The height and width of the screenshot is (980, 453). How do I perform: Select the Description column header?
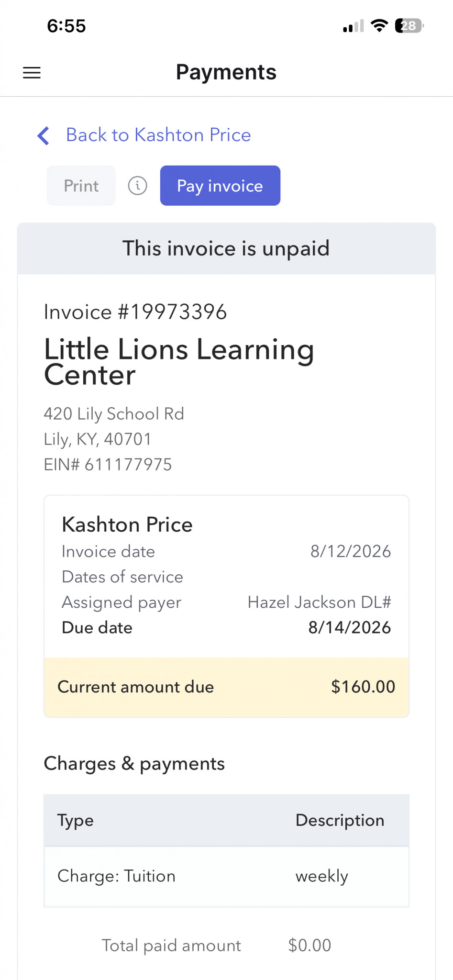[x=340, y=820]
